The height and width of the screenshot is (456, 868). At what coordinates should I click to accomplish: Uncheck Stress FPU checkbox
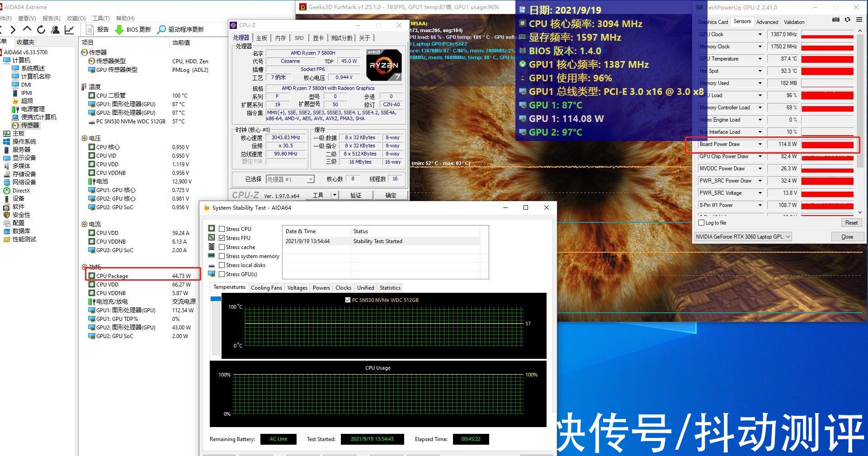[x=222, y=238]
